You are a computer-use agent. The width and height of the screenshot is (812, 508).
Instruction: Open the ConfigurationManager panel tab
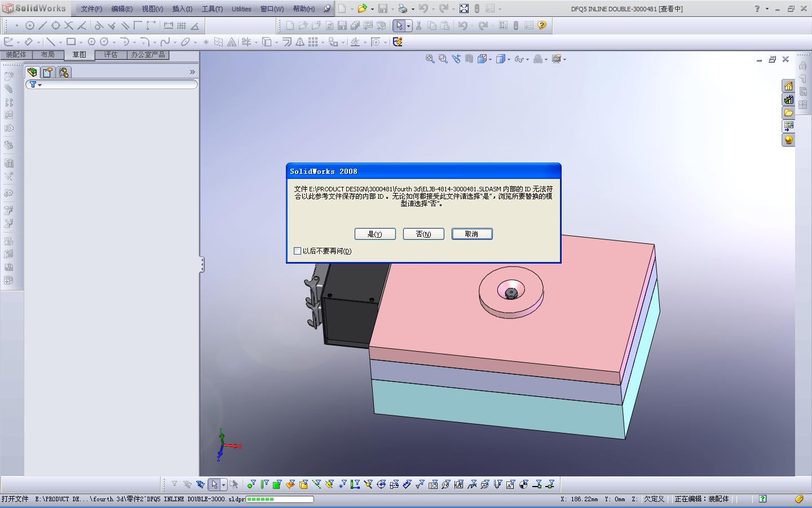pos(64,72)
